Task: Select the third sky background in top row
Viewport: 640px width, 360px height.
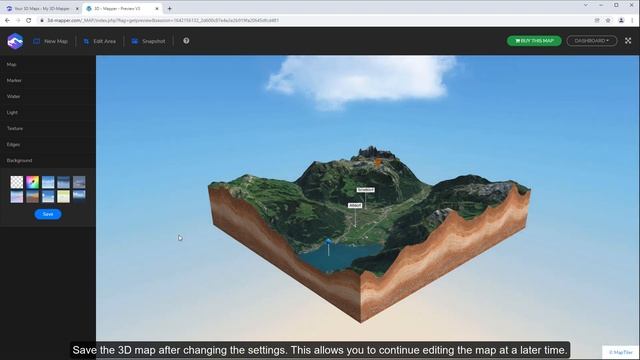Action: (48, 182)
